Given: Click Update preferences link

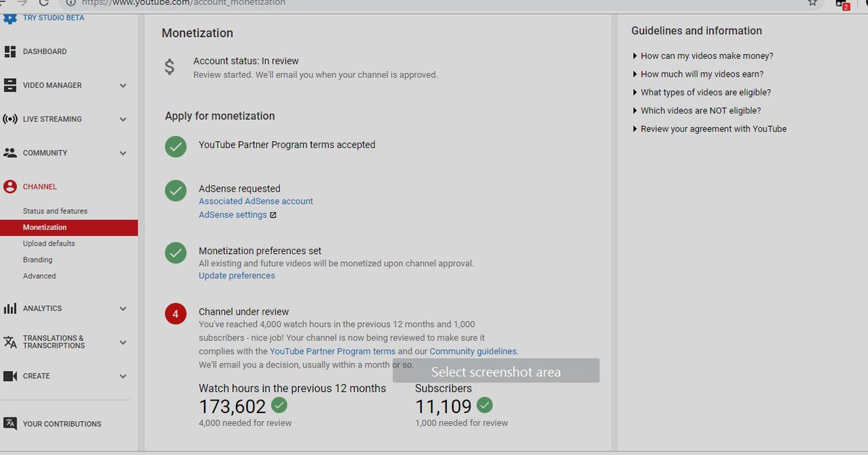Looking at the screenshot, I should (237, 276).
